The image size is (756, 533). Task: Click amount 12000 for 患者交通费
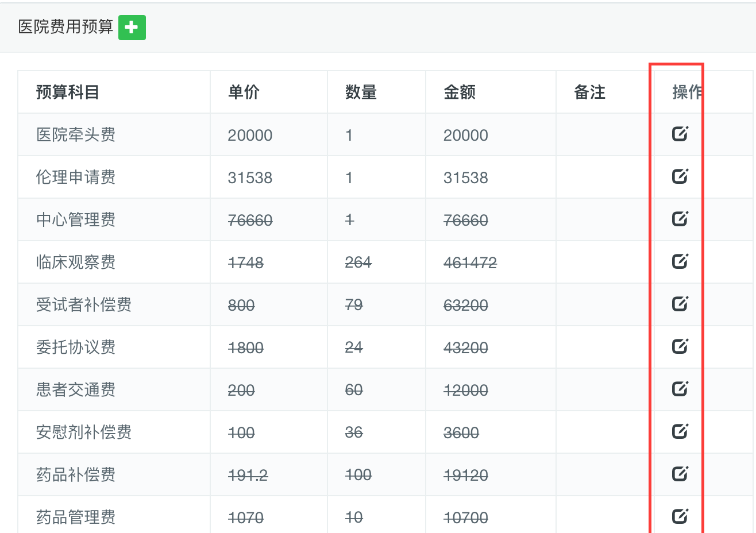click(x=466, y=391)
